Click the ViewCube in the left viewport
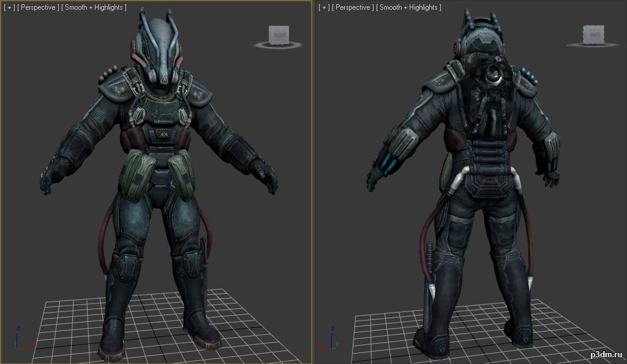This screenshot has height=364, width=627. (x=278, y=33)
